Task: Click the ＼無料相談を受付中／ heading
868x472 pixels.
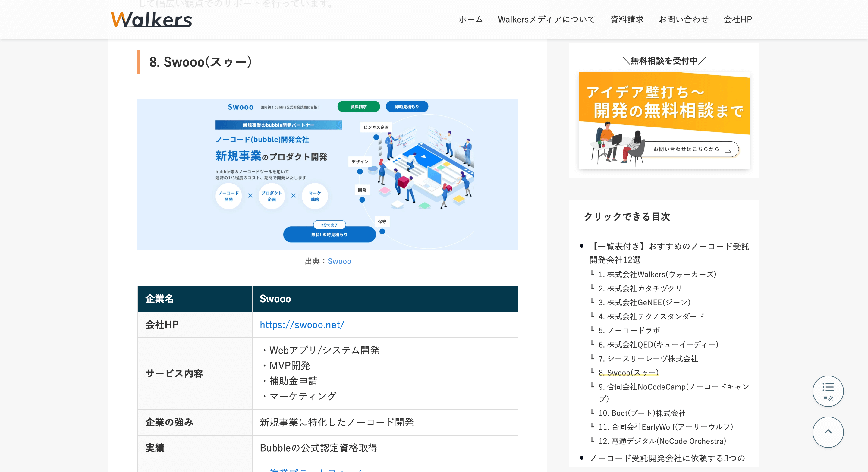Action: pyautogui.click(x=664, y=61)
